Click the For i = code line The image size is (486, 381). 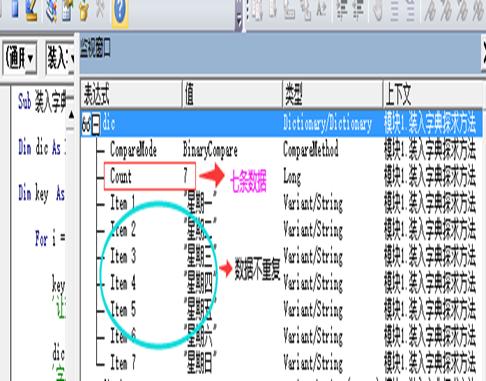click(50, 238)
